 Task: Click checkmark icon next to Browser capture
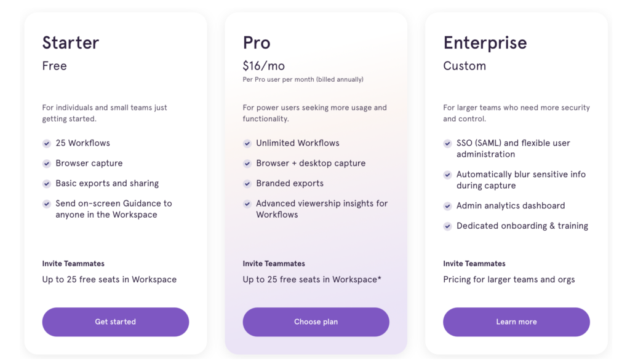coord(47,164)
